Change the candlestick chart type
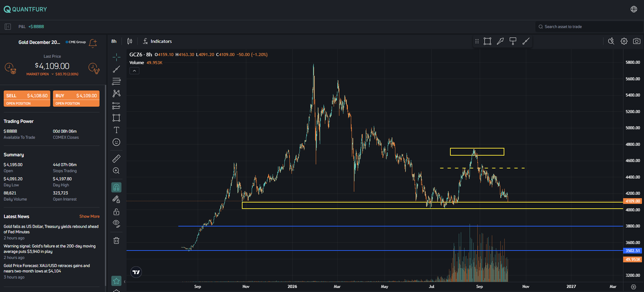Screen dimensions: 644x292 coord(130,41)
